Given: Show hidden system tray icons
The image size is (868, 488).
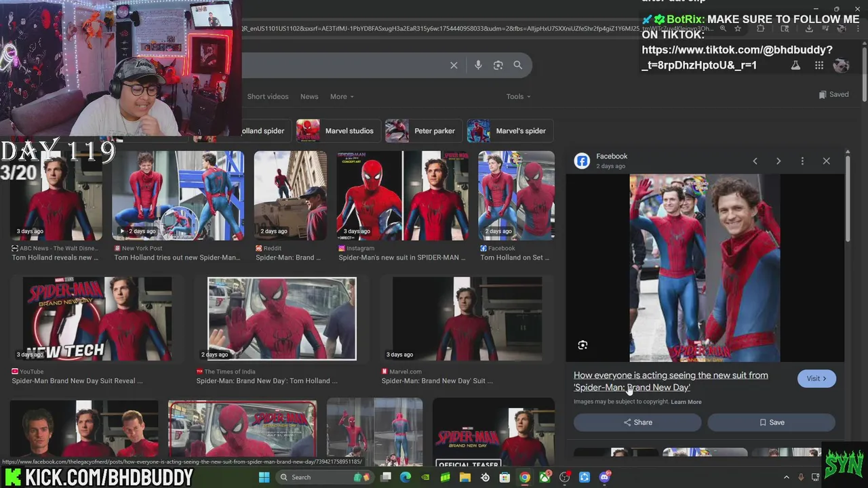Looking at the screenshot, I should pyautogui.click(x=787, y=477).
